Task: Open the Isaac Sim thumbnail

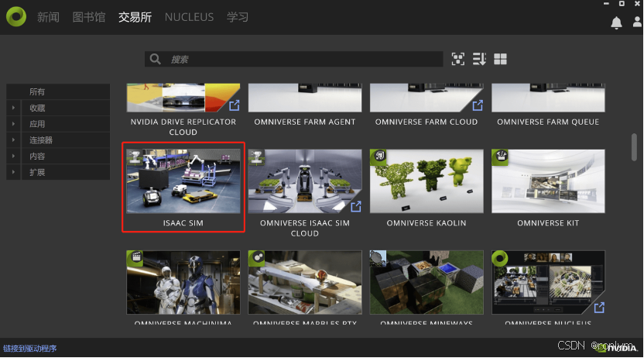Action: coord(183,181)
